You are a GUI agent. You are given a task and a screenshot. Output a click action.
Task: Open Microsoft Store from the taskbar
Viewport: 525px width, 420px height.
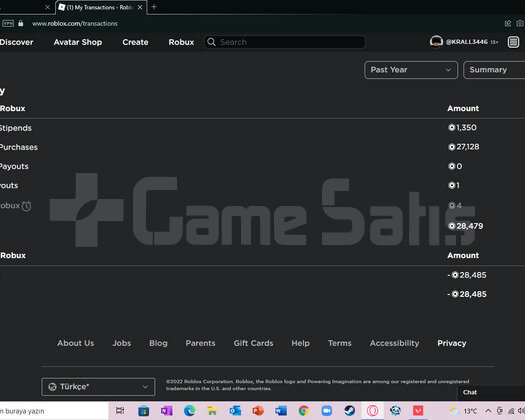coord(144,410)
